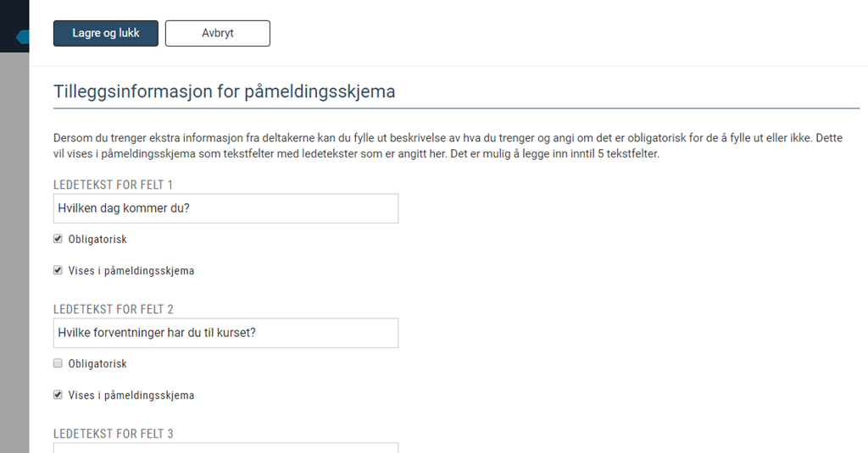
Task: Click the 'LEDETEKST FOR FELT 1' label
Action: tap(113, 185)
